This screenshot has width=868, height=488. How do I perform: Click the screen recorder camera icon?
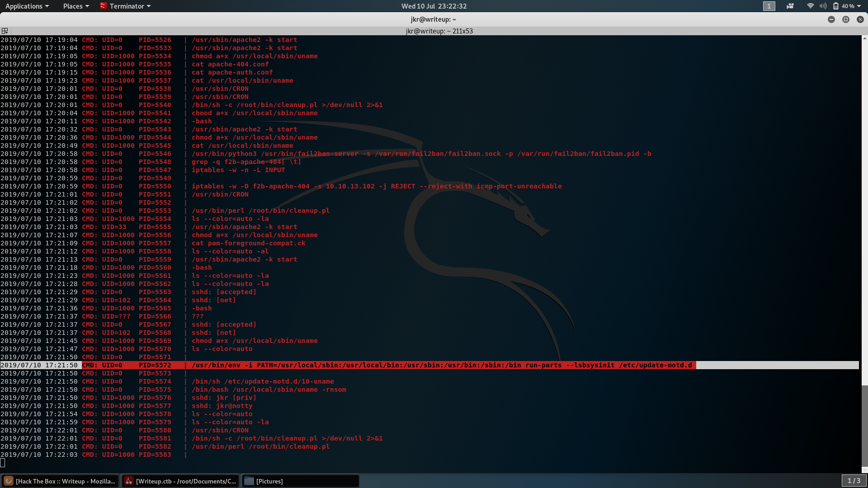pyautogui.click(x=790, y=6)
